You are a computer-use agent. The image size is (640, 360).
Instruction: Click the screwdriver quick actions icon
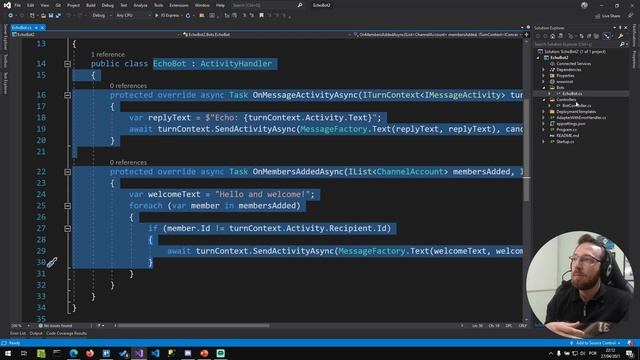(x=52, y=262)
